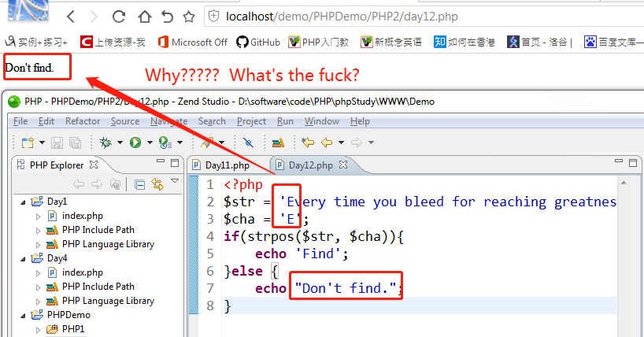The height and width of the screenshot is (337, 644).
Task: Open the dropdown arrow beside the obscured search-tool icon
Action: click(222, 143)
